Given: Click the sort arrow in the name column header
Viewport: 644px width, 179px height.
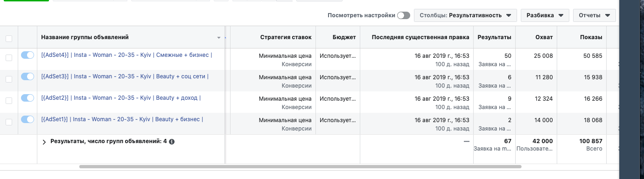Looking at the screenshot, I should [218, 38].
